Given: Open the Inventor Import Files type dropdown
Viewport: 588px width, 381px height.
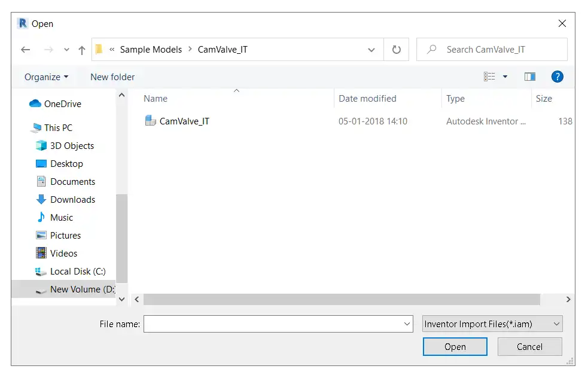Looking at the screenshot, I should 492,324.
